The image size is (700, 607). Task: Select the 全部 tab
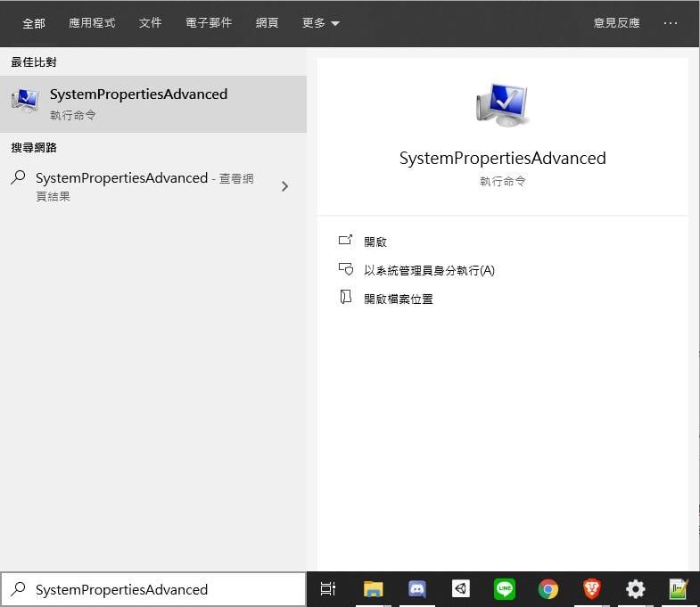pyautogui.click(x=34, y=23)
